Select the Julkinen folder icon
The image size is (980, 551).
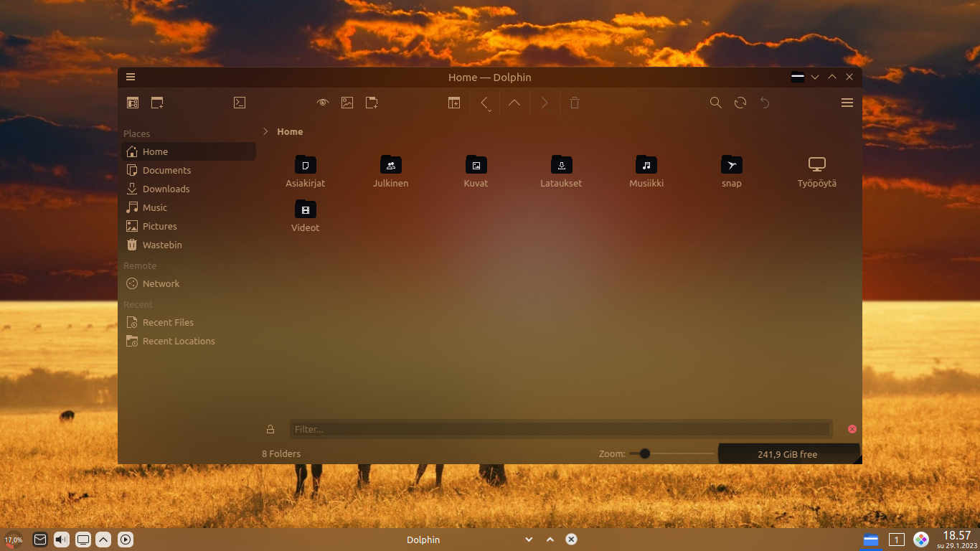click(x=391, y=164)
